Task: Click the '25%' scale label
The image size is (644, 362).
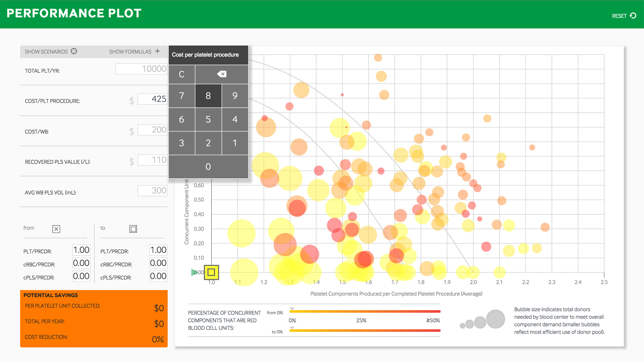Action: tap(361, 321)
